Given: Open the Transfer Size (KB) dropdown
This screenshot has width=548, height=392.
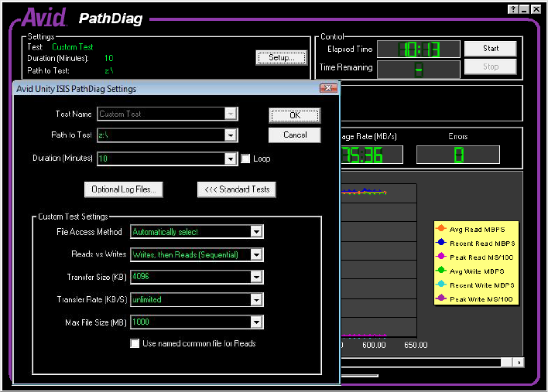Looking at the screenshot, I should point(256,277).
